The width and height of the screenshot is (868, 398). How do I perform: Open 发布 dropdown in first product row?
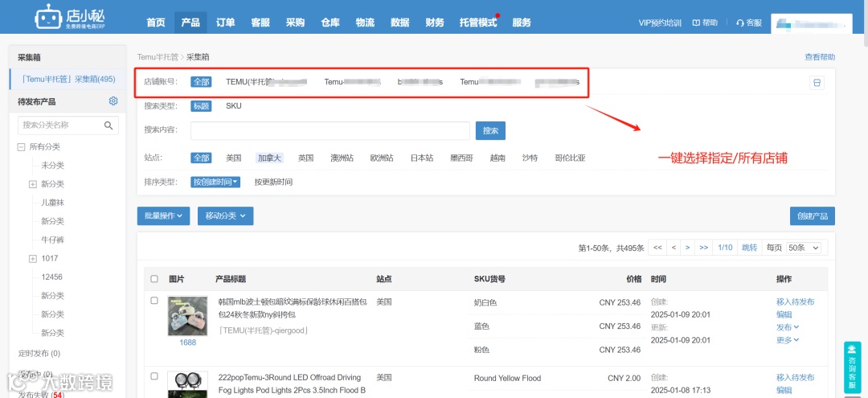pyautogui.click(x=788, y=327)
